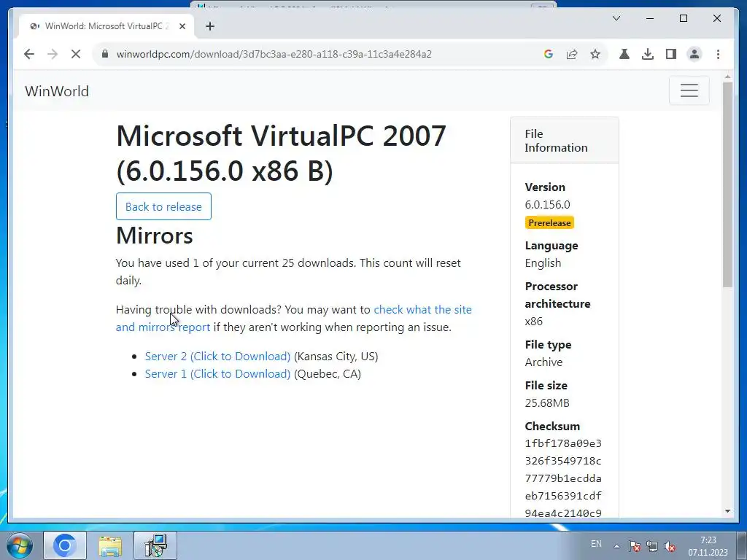Open the taskbar clock showing 7:23
Screen dimensions: 747x560
[x=708, y=546]
